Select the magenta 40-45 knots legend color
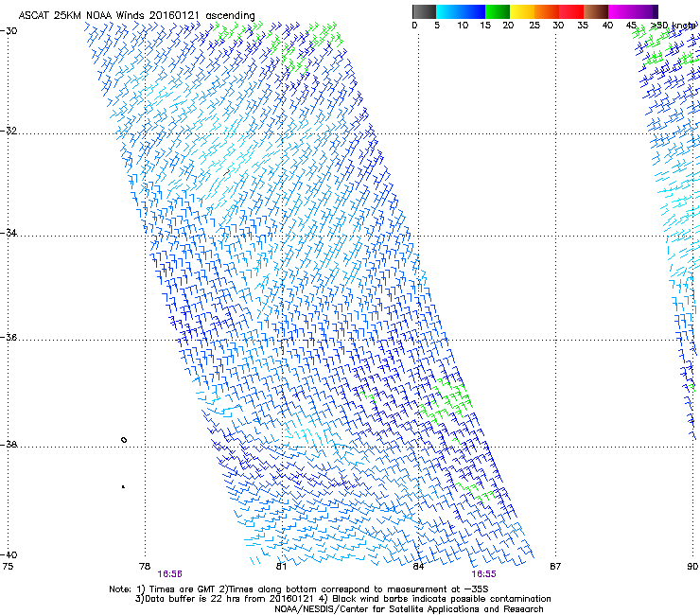Screen dimensions: 700x615 621,11
